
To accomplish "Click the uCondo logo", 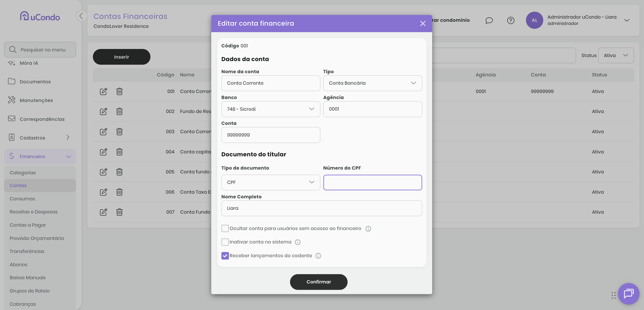I will [40, 16].
